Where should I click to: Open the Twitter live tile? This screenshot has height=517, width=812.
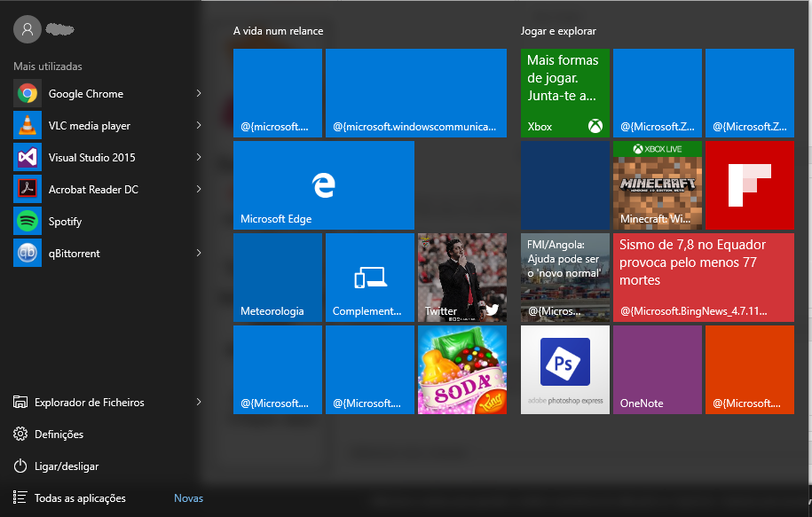[x=462, y=278]
